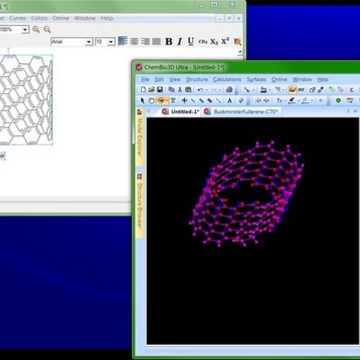Viewport: 360px width, 360px height.
Task: Open the Surfaces menu
Action: click(x=256, y=79)
